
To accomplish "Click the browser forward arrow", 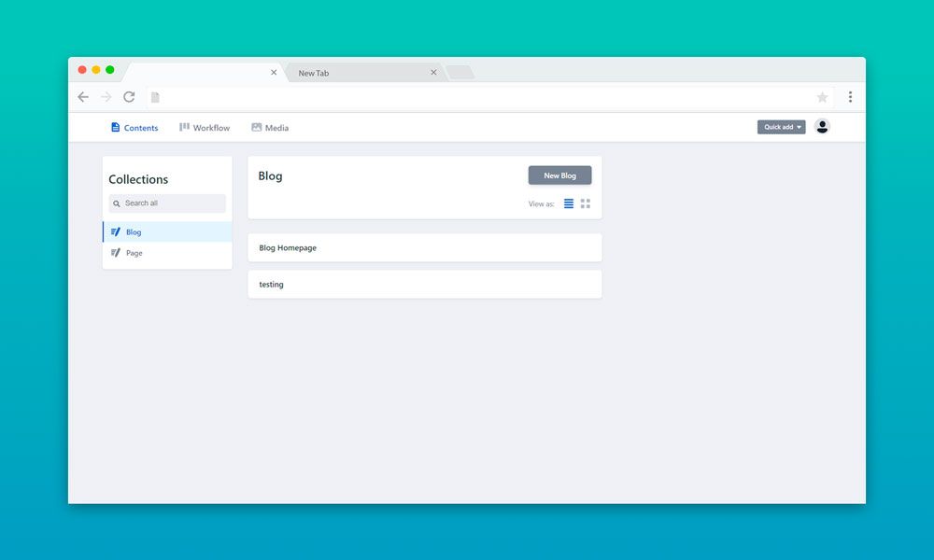I will click(x=106, y=97).
